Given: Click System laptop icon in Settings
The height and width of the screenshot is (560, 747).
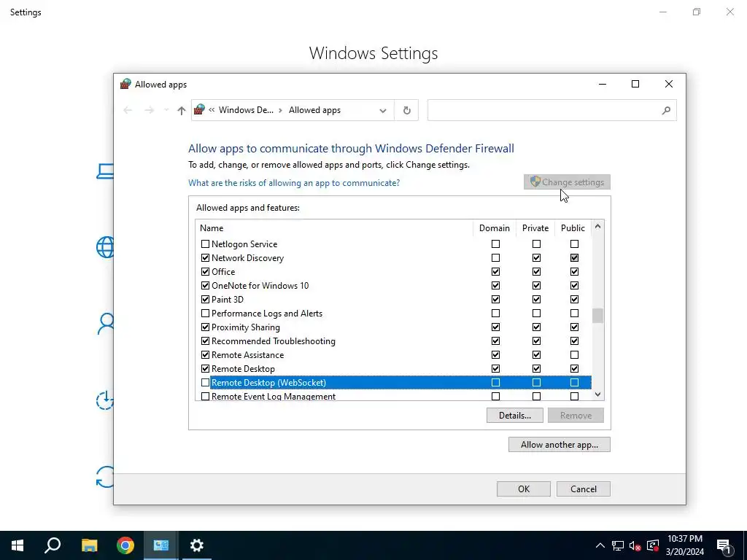Looking at the screenshot, I should (x=105, y=171).
